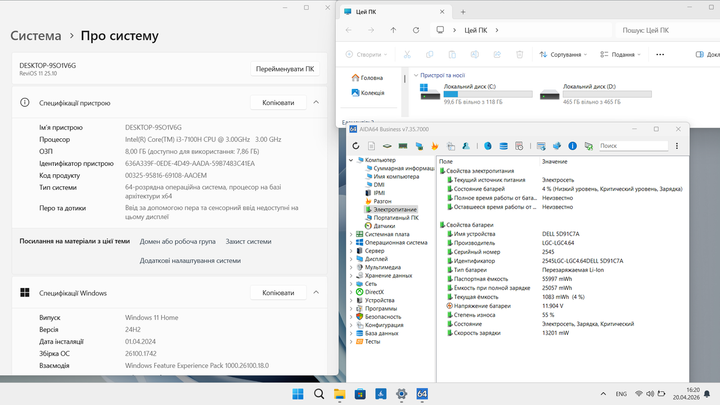
Task: Click Explorer copy icon
Action: click(429, 55)
